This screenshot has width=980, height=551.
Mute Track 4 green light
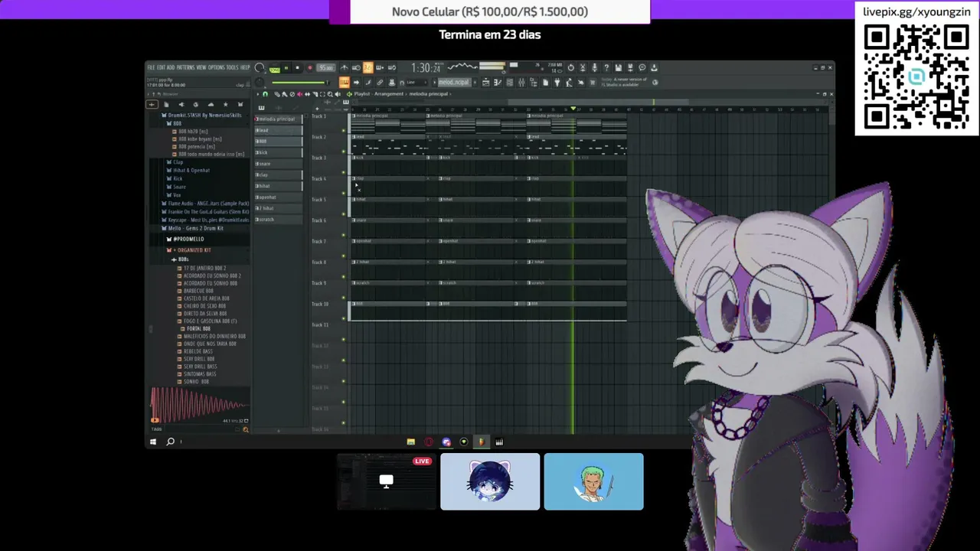point(344,194)
